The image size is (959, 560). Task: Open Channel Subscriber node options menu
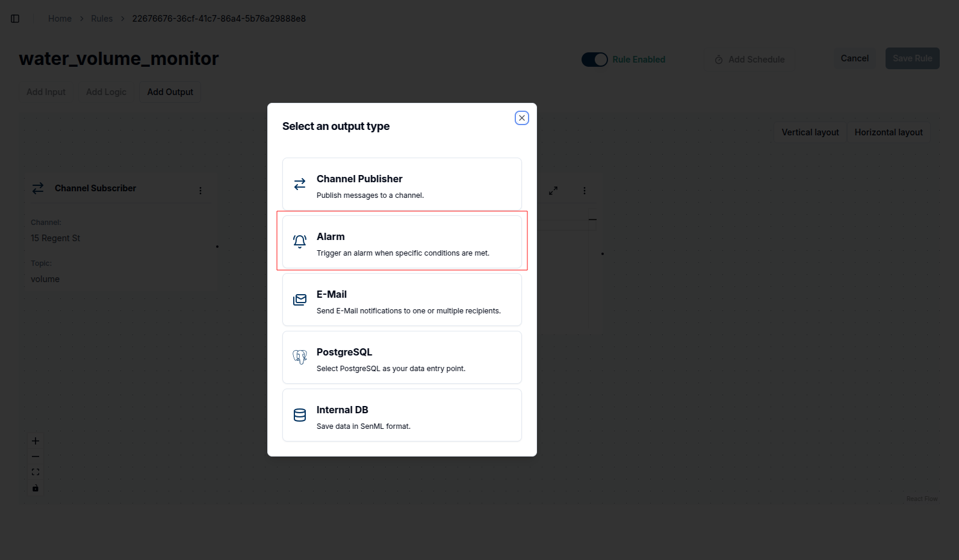tap(200, 191)
